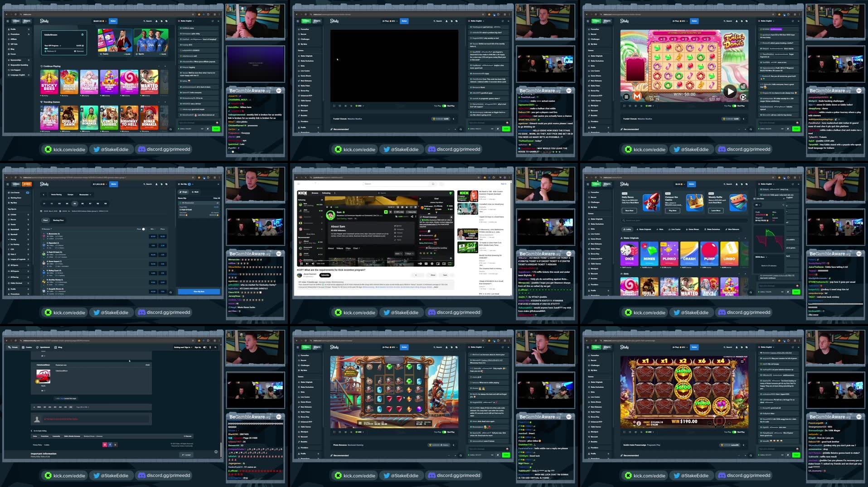Select the Lobby tab in casino lobby
Screen dimensions: 868x487
click(x=627, y=229)
